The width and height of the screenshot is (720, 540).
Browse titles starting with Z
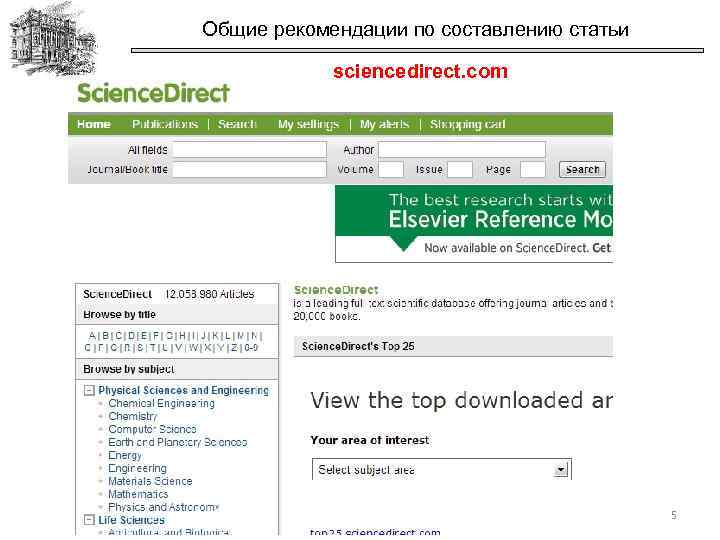[234, 348]
